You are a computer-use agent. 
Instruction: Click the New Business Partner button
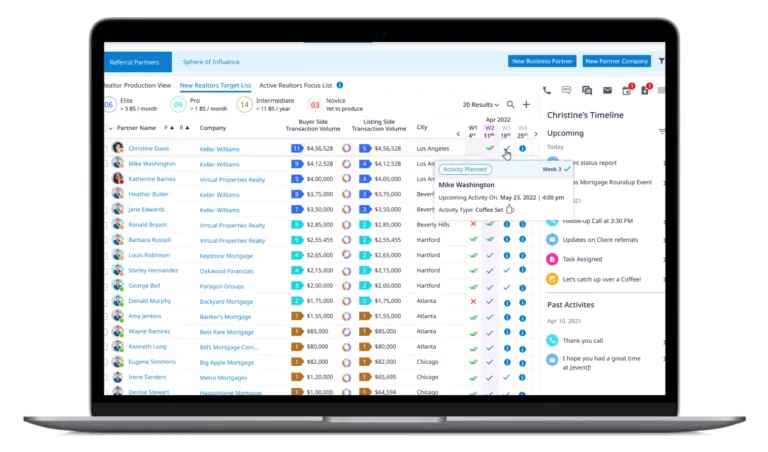click(542, 61)
